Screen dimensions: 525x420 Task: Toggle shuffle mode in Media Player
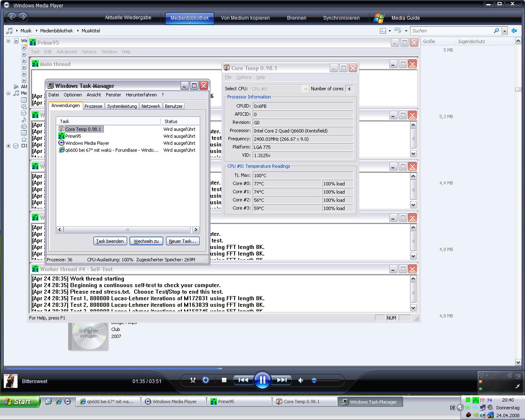pos(193,380)
